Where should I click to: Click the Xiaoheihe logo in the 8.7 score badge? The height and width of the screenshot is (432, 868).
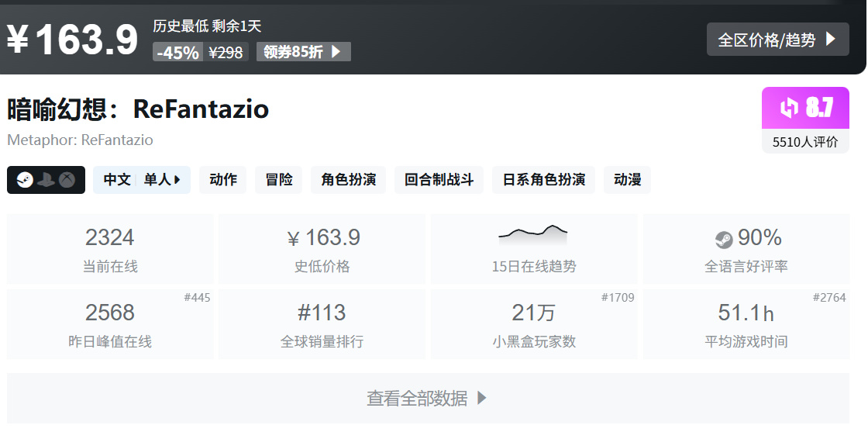pyautogui.click(x=790, y=108)
